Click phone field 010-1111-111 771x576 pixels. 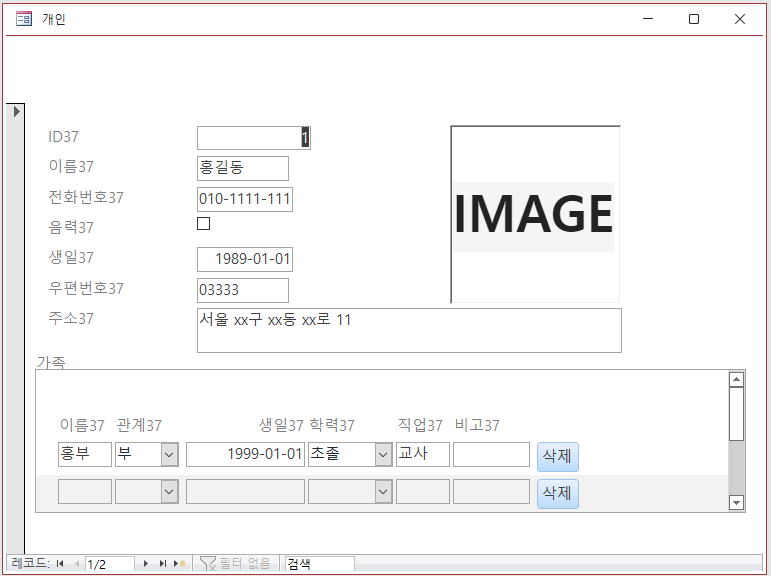coord(245,199)
